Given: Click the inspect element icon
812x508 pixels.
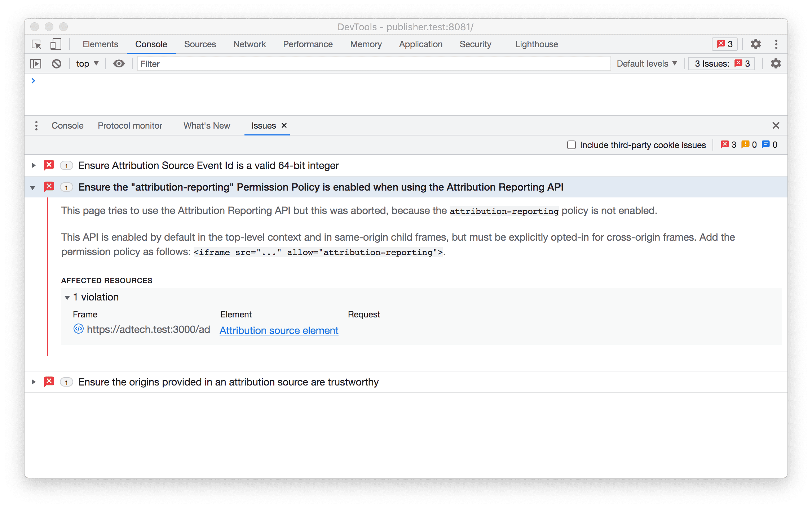Looking at the screenshot, I should click(x=37, y=44).
